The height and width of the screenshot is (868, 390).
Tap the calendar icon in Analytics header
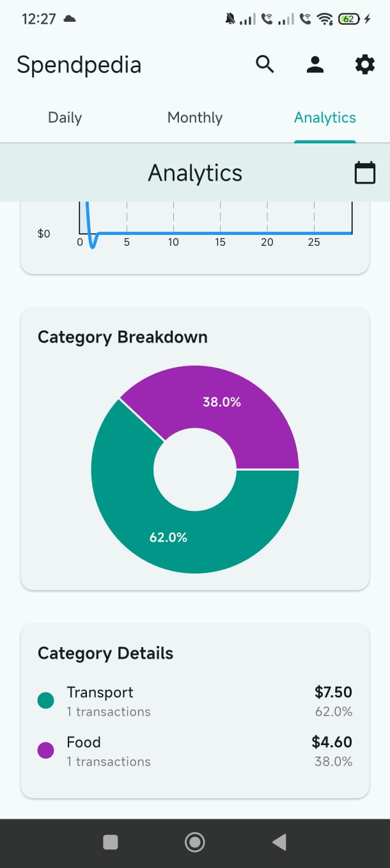click(365, 173)
